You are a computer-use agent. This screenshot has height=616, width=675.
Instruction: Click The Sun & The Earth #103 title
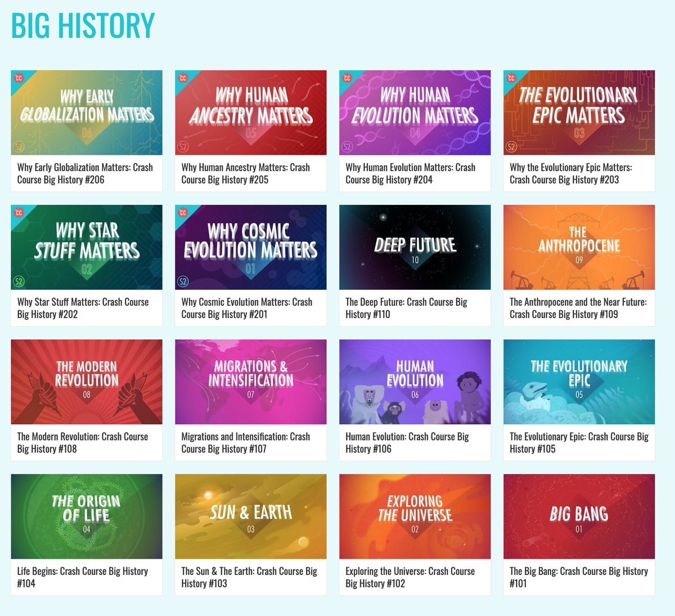249,577
